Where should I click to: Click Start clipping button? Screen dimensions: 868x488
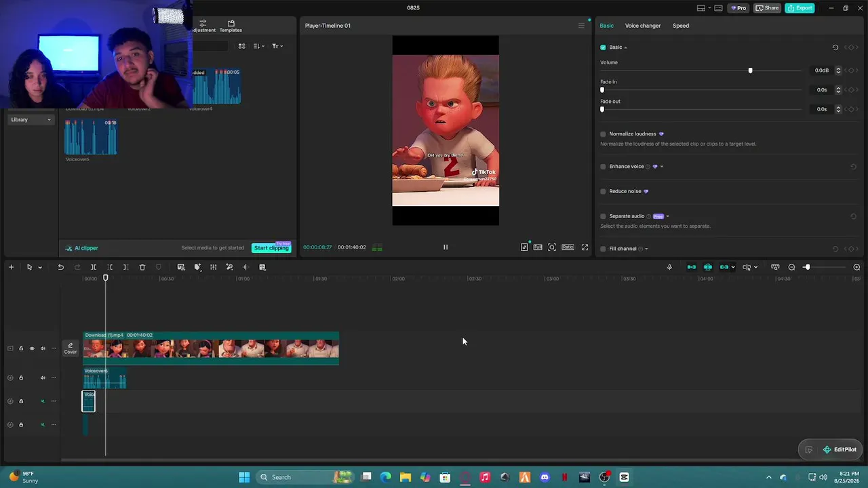(271, 248)
